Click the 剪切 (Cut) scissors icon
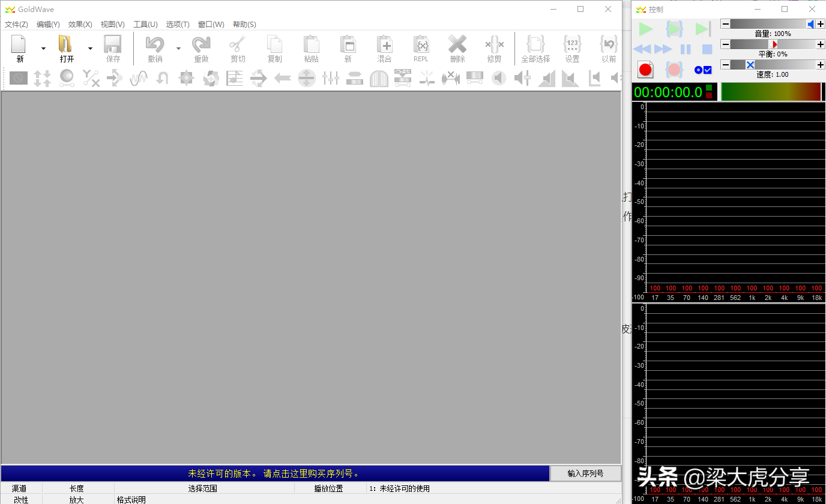 click(238, 44)
